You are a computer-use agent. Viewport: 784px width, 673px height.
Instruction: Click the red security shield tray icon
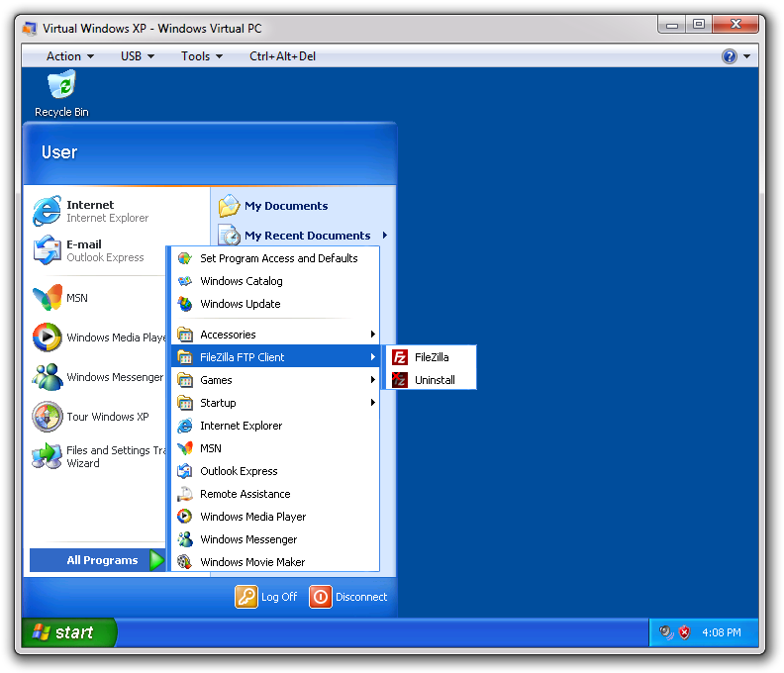coord(684,632)
